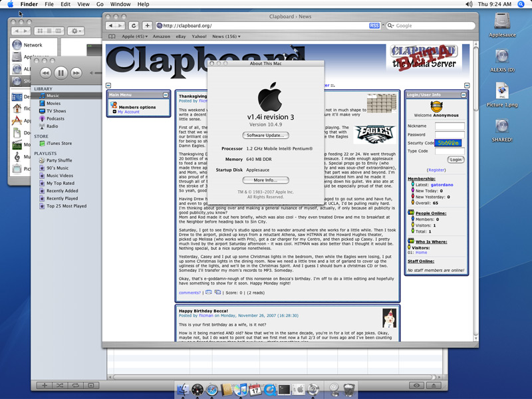Open the SHARED! volume on desktop
Image resolution: width=532 pixels, height=399 pixels.
502,130
